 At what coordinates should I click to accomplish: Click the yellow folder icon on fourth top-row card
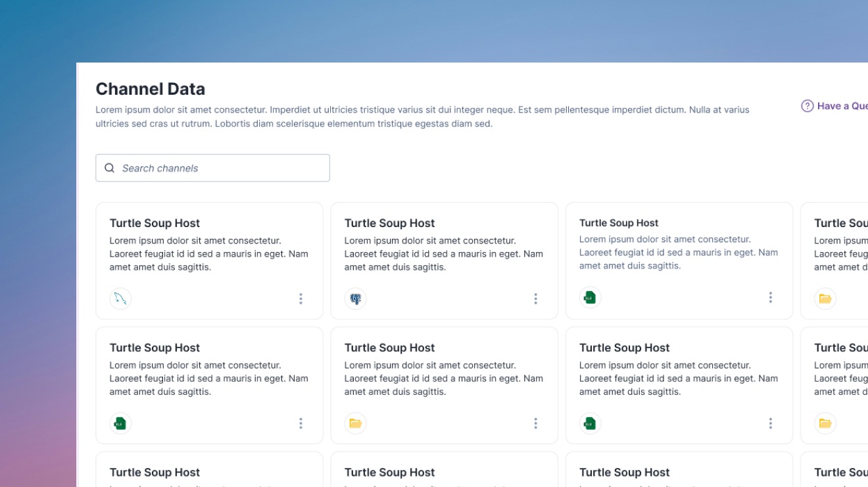point(825,299)
